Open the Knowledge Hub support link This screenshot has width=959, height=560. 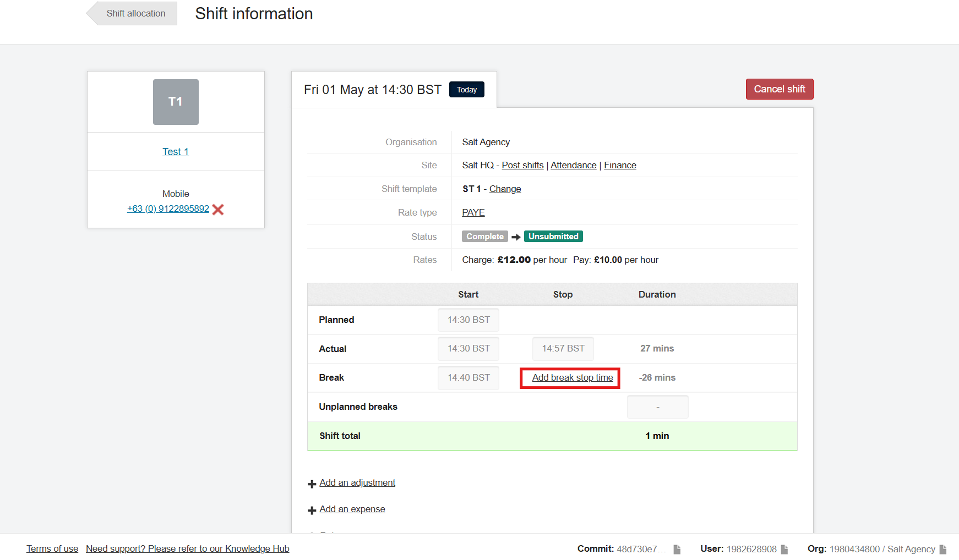pos(188,548)
